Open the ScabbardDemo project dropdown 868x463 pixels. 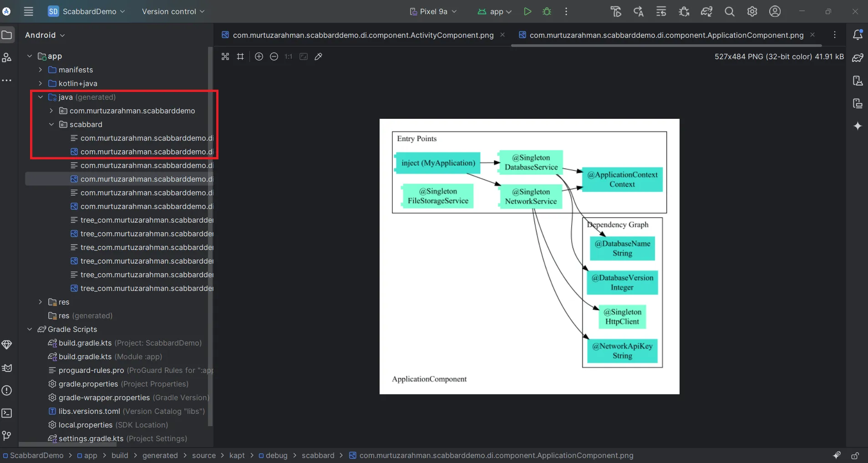point(86,11)
